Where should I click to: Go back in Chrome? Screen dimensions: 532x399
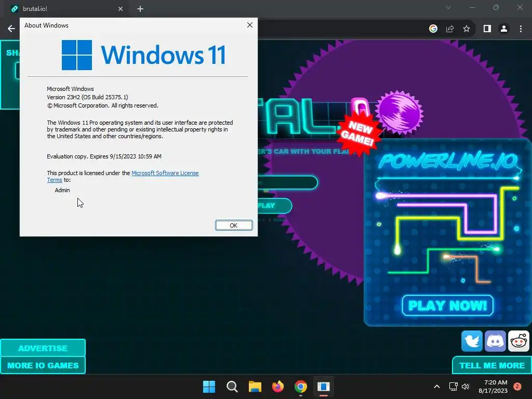(x=11, y=29)
